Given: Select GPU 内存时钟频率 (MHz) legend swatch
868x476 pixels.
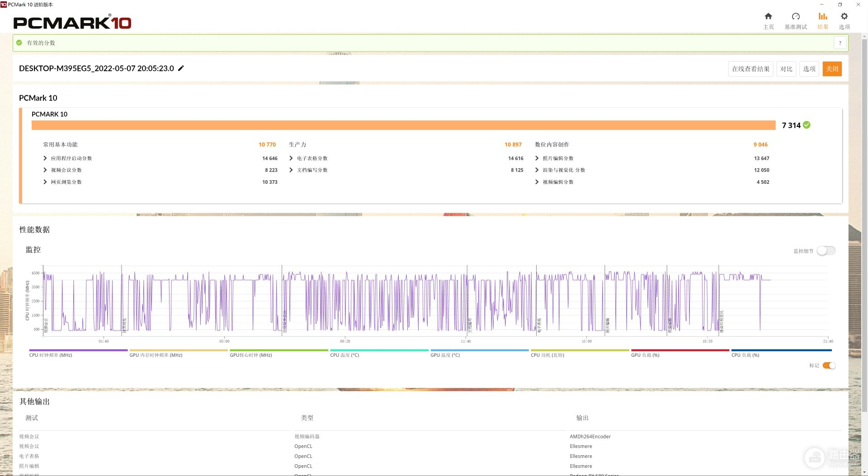Looking at the screenshot, I should pyautogui.click(x=179, y=350).
